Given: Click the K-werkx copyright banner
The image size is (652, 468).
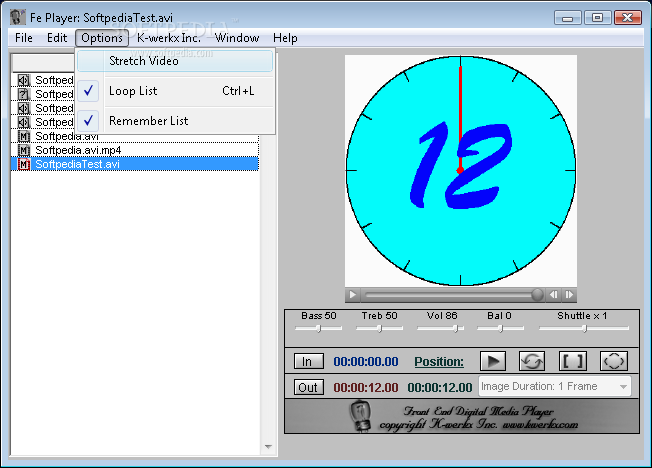Looking at the screenshot, I should [x=462, y=416].
